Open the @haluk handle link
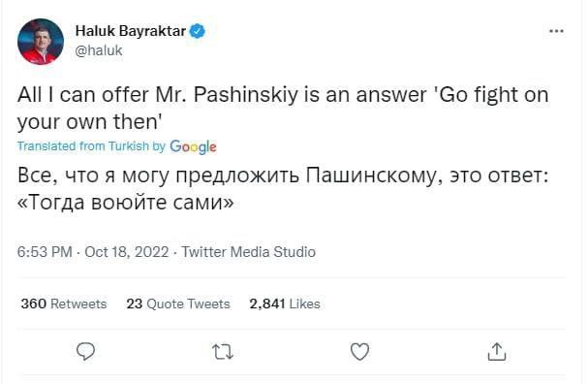Screen dimensions: 588x384 click(x=99, y=50)
